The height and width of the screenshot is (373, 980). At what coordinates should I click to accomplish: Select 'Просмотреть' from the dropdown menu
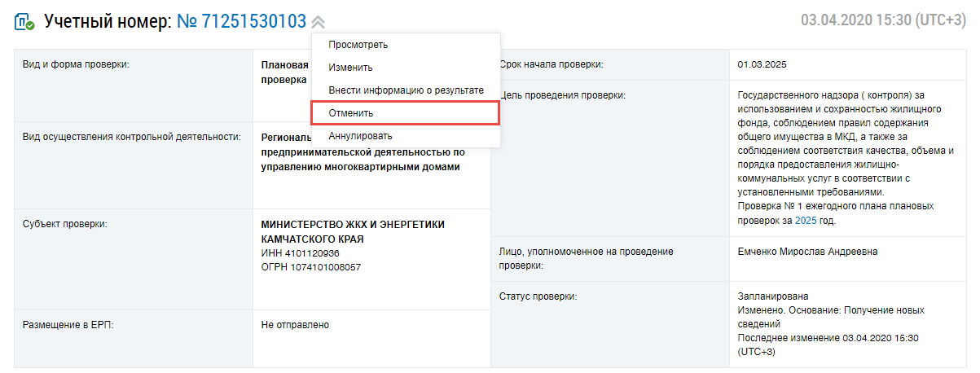tap(358, 45)
